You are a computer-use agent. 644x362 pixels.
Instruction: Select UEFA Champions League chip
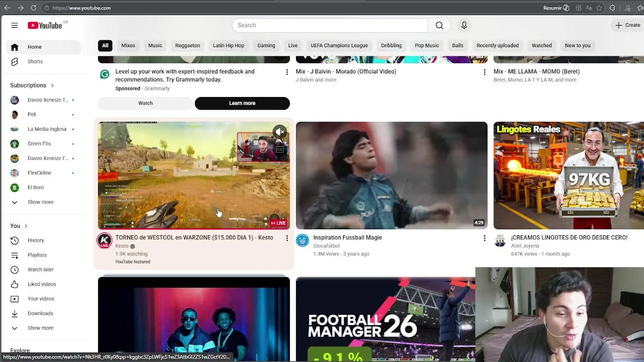339,45
